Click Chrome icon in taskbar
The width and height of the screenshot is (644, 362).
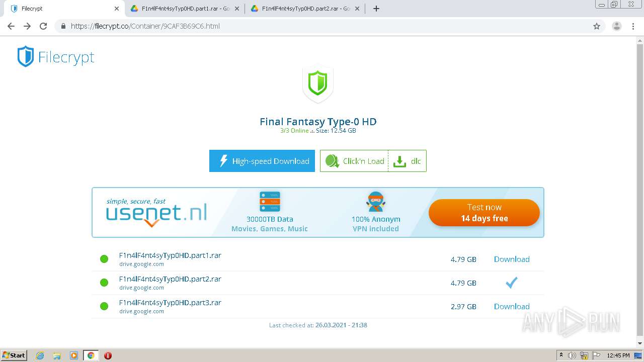pyautogui.click(x=91, y=355)
